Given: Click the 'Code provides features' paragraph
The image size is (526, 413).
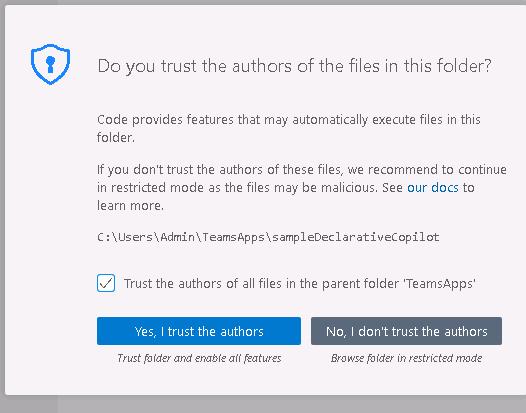Looking at the screenshot, I should click(288, 128).
